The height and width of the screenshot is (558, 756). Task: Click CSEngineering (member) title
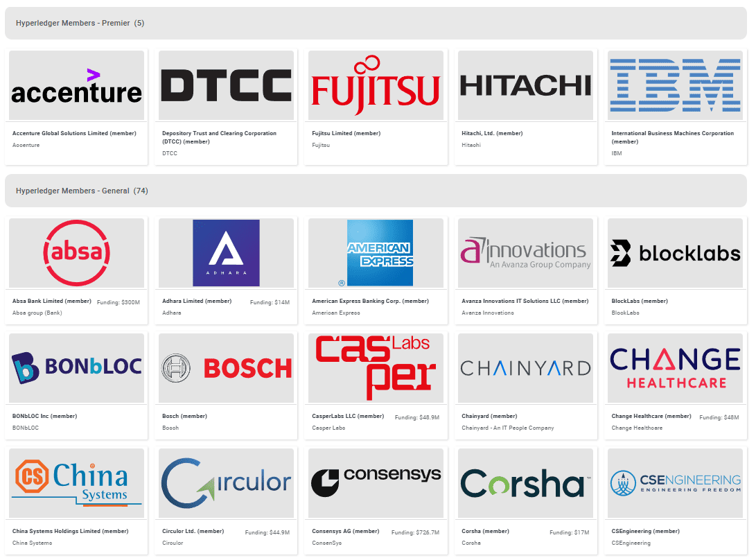point(646,531)
